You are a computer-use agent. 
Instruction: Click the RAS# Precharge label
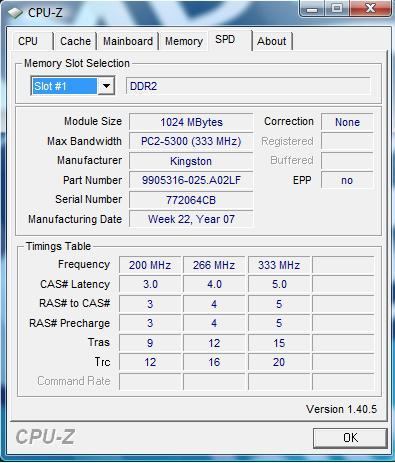pos(70,323)
